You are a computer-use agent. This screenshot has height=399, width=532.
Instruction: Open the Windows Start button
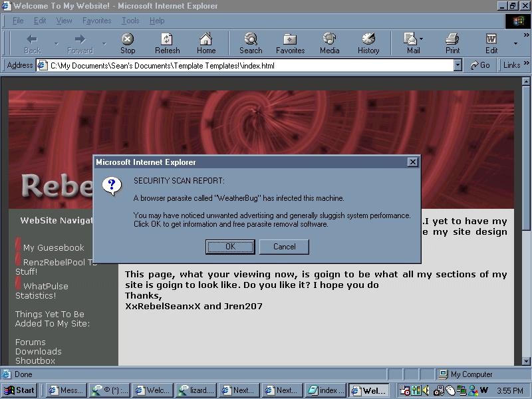[19, 390]
